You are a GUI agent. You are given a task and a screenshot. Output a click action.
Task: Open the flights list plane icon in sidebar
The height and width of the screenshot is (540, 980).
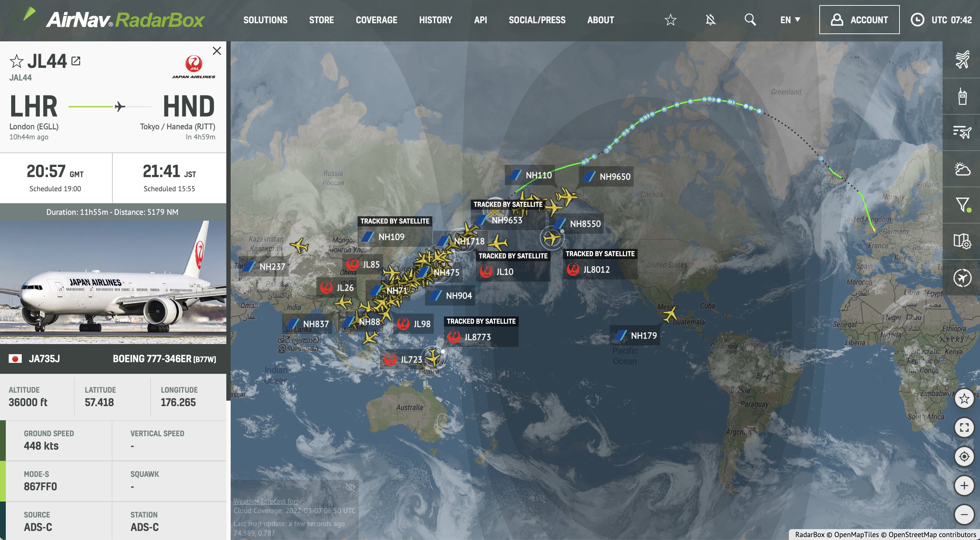[962, 60]
